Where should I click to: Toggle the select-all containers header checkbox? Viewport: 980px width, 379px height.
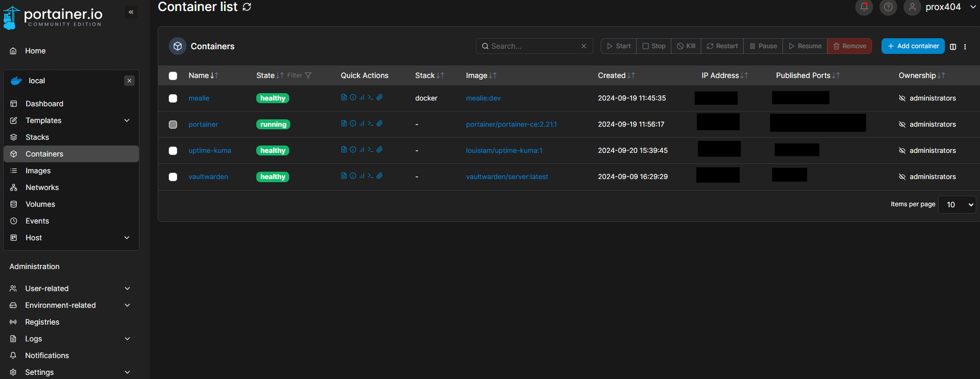[173, 76]
